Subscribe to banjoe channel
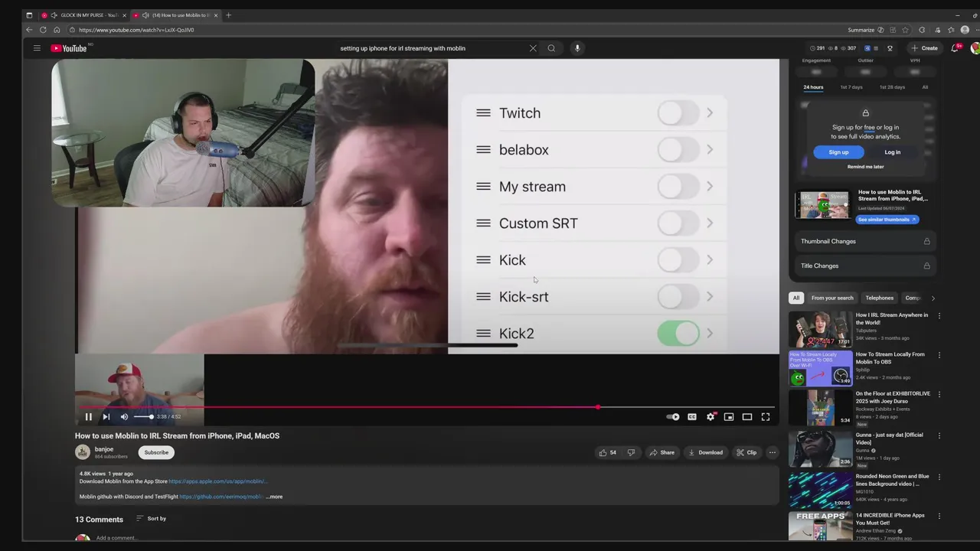Screen dimensions: 980x551 156,452
